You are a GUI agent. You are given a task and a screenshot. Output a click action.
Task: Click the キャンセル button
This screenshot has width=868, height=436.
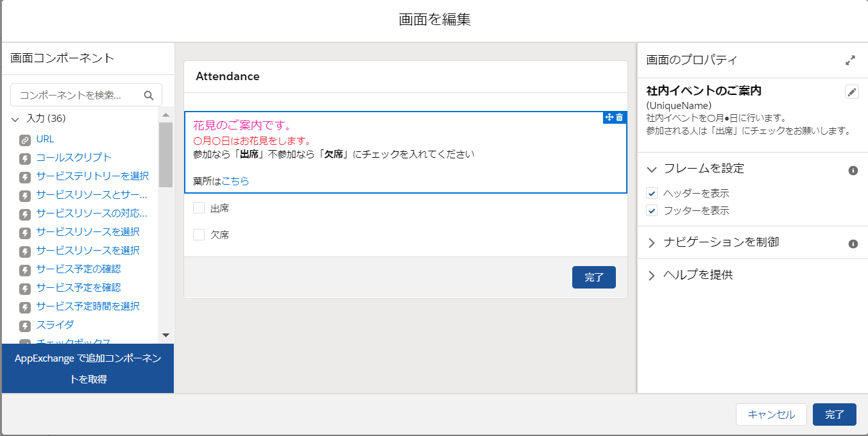[x=771, y=414]
